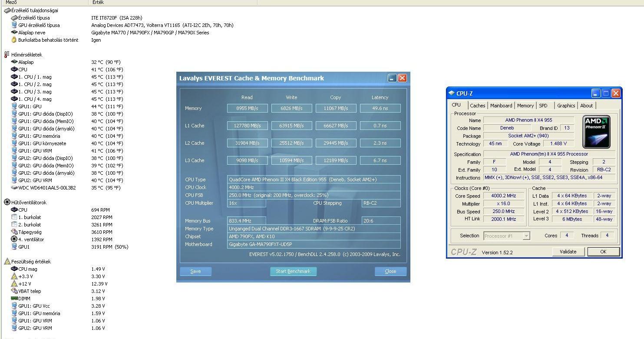644x339 pixels.
Task: Click the ITE IT8720F (ISA 228h) value
Action: [x=117, y=18]
